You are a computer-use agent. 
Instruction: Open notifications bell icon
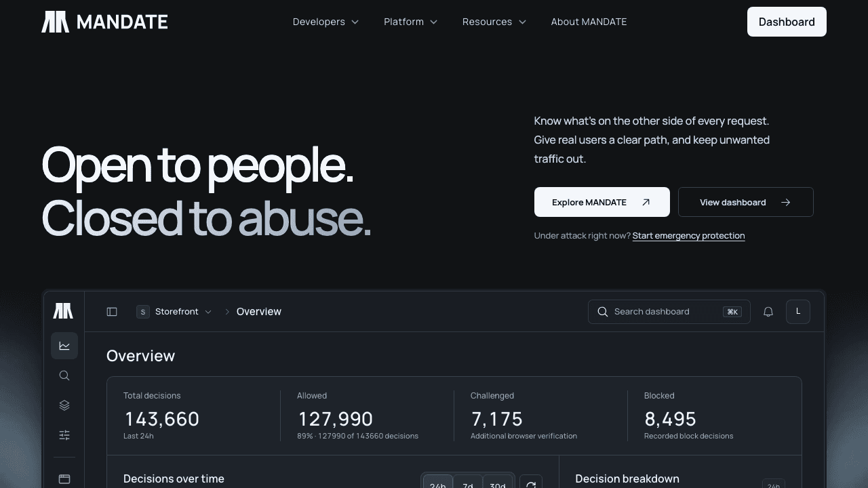tap(768, 312)
